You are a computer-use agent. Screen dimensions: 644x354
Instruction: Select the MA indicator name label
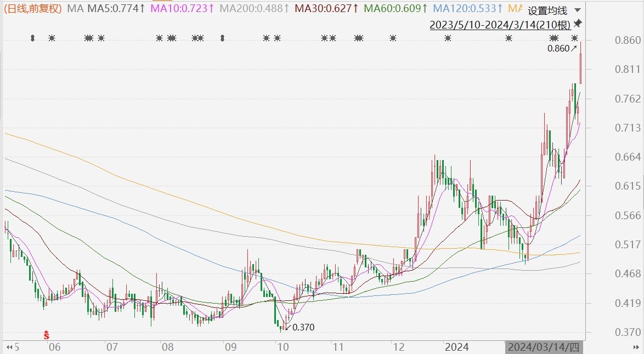[75, 8]
